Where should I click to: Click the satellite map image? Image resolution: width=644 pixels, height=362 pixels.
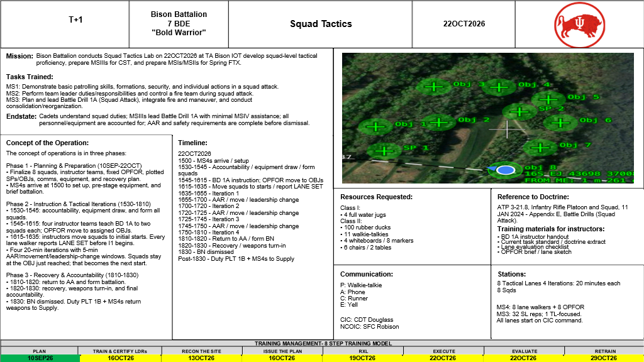click(488, 118)
